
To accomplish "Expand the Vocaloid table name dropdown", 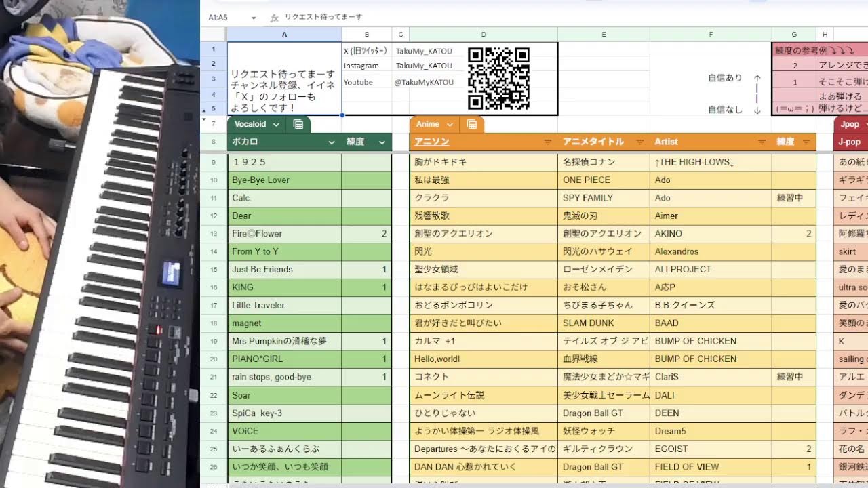I will pyautogui.click(x=276, y=125).
